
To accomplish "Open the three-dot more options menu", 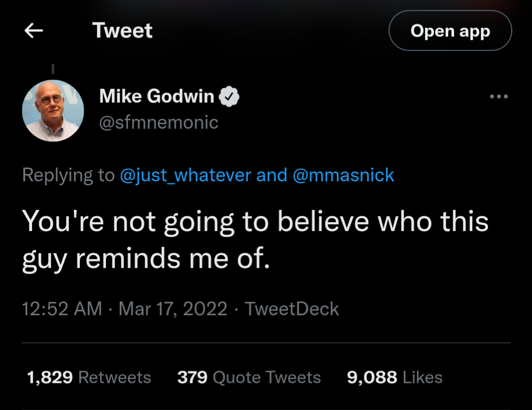I will [498, 97].
